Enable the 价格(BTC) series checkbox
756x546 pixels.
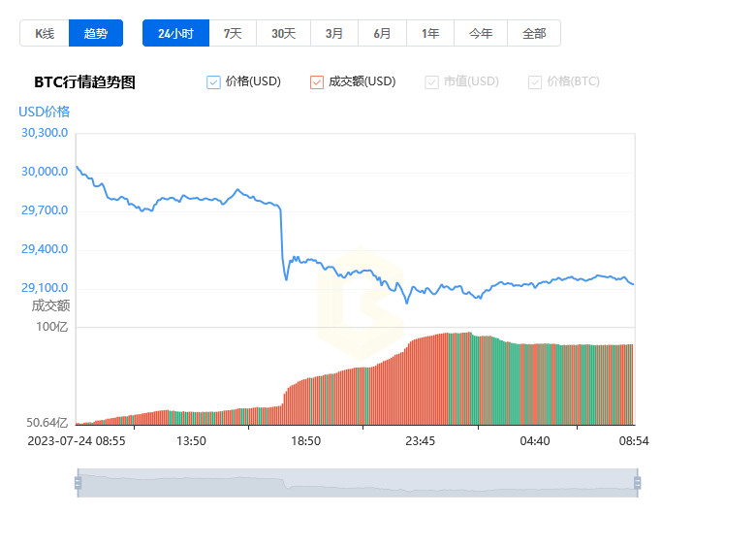click(x=535, y=82)
